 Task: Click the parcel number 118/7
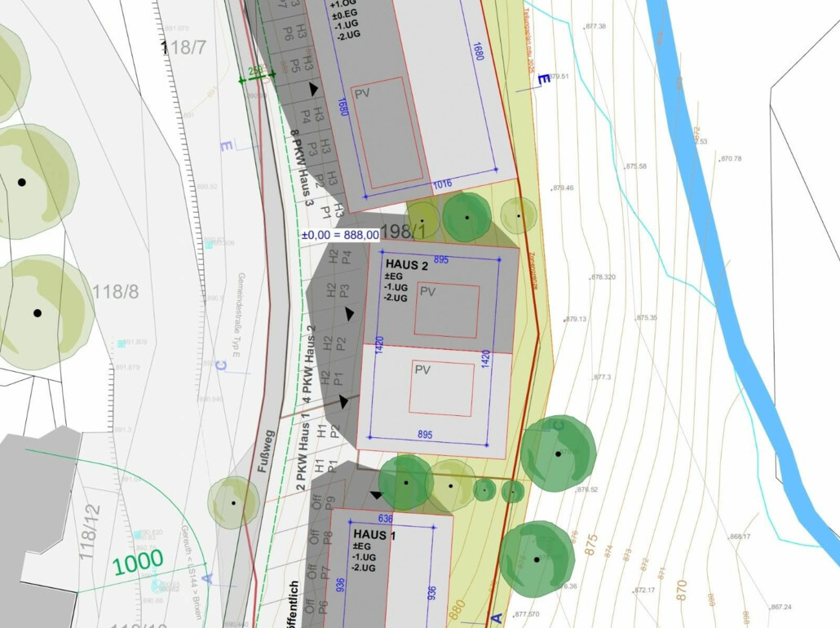[183, 48]
